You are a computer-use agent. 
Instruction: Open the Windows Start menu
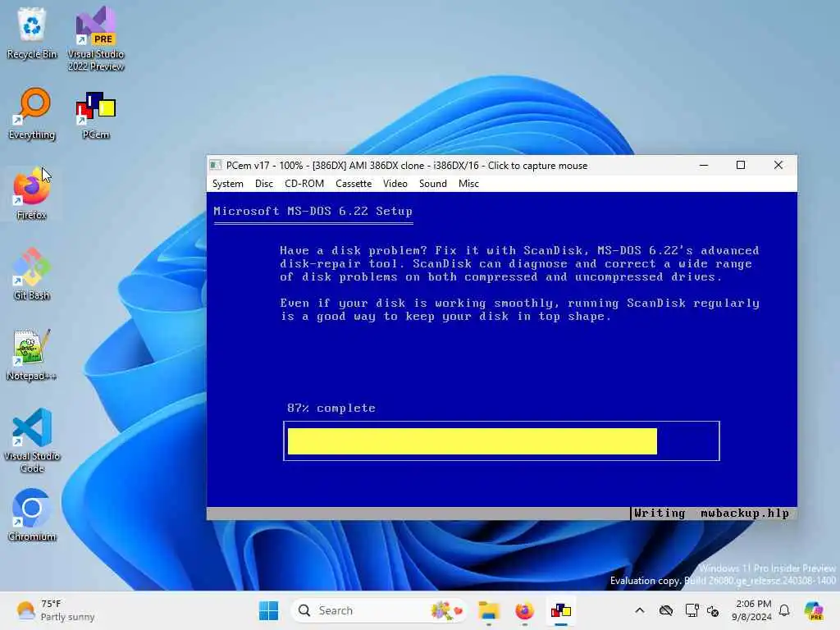(268, 610)
